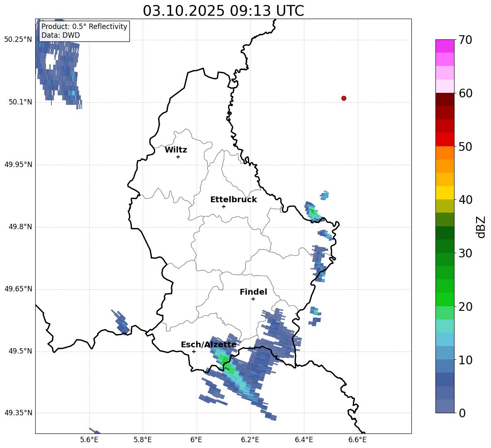This screenshot has width=491, height=448.
Task: Click the 6.6°E longitude label
Action: 357,440
